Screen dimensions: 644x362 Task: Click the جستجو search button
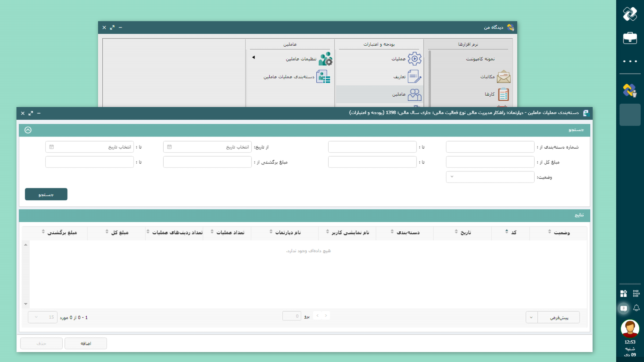point(46,194)
